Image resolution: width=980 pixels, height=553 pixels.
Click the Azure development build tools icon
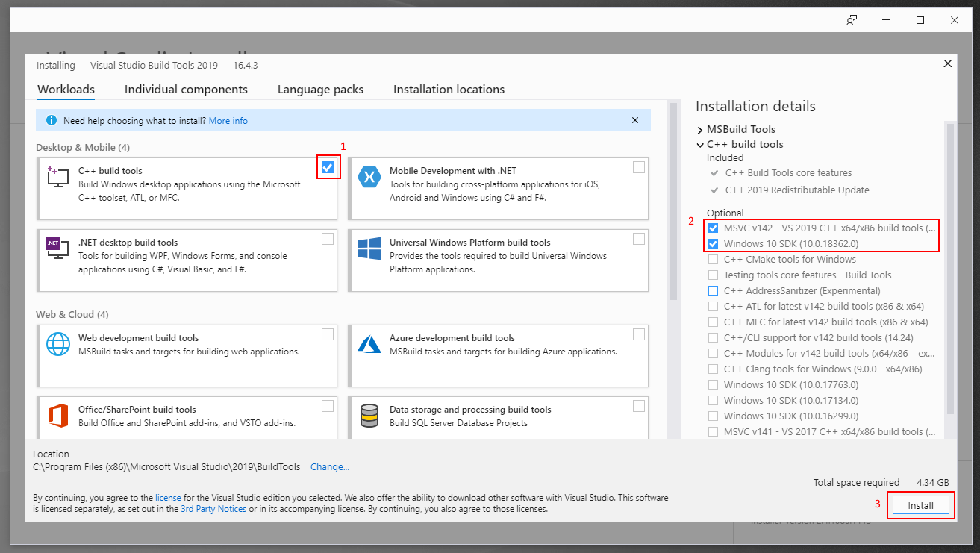369,345
